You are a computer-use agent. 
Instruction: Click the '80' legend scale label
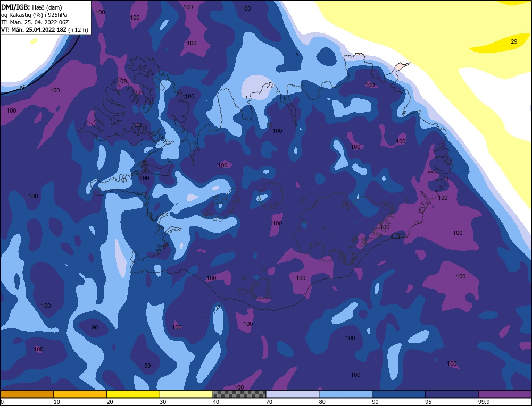tap(322, 402)
